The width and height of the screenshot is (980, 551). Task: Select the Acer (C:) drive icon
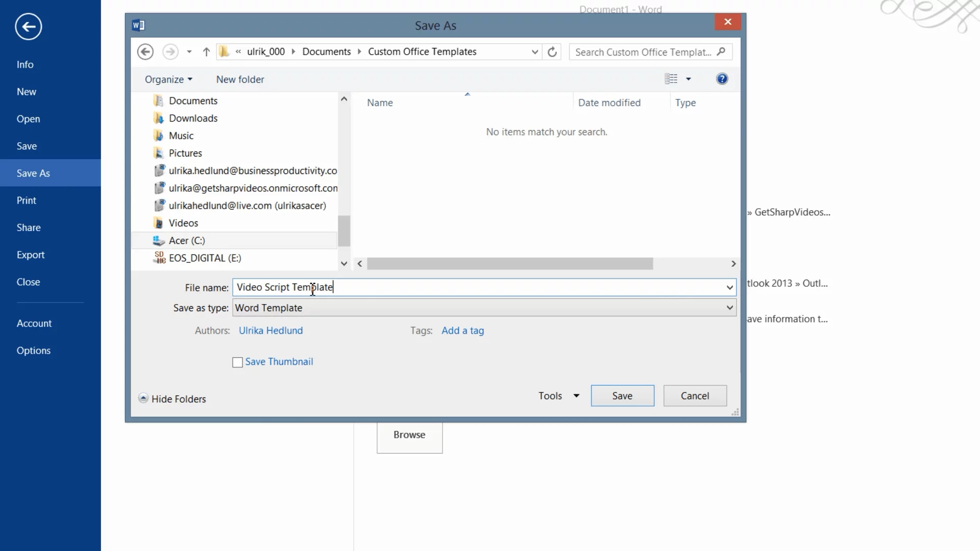tap(159, 240)
